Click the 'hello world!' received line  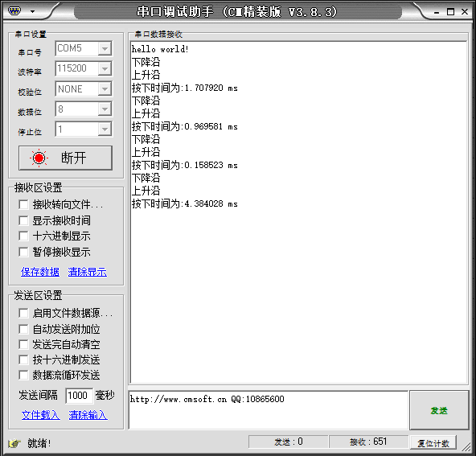pyautogui.click(x=160, y=49)
